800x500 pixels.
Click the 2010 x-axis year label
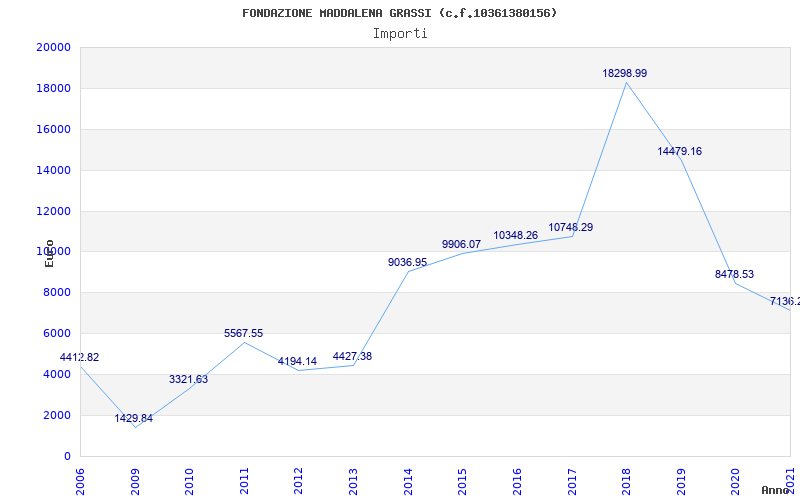pyautogui.click(x=190, y=482)
